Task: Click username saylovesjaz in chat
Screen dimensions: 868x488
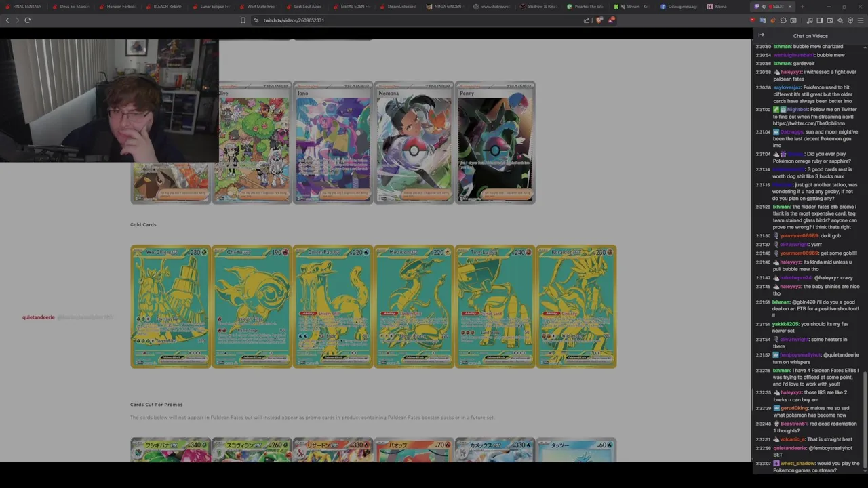Action: pos(787,87)
